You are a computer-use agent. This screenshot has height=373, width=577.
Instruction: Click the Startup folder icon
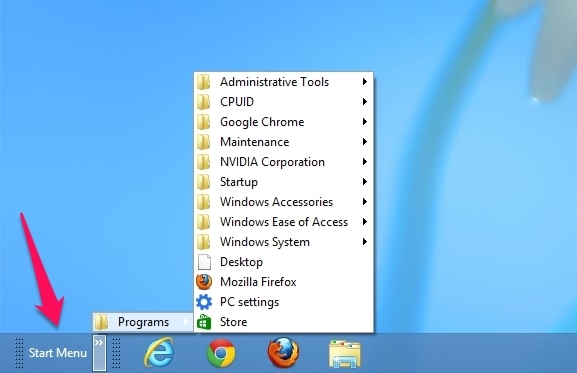point(203,182)
